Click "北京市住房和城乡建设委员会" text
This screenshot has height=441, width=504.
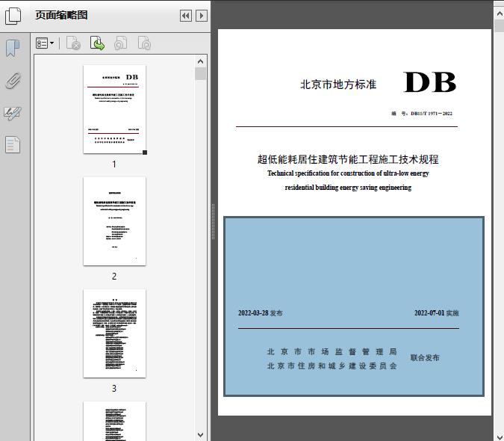[x=332, y=366]
